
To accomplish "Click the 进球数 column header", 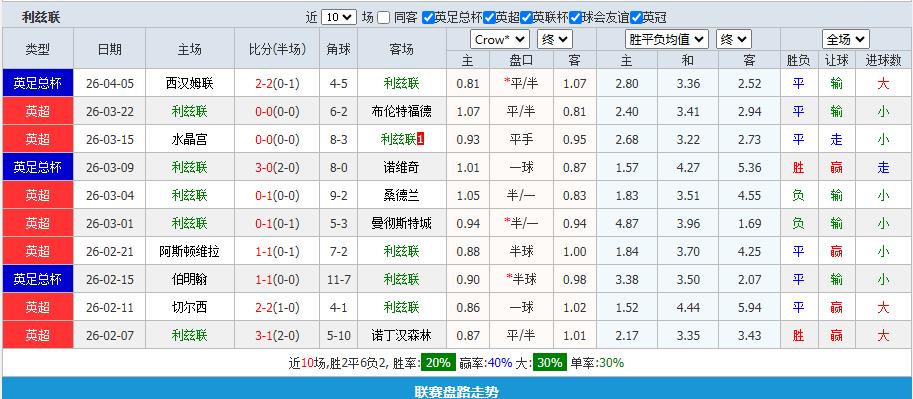I will click(883, 60).
